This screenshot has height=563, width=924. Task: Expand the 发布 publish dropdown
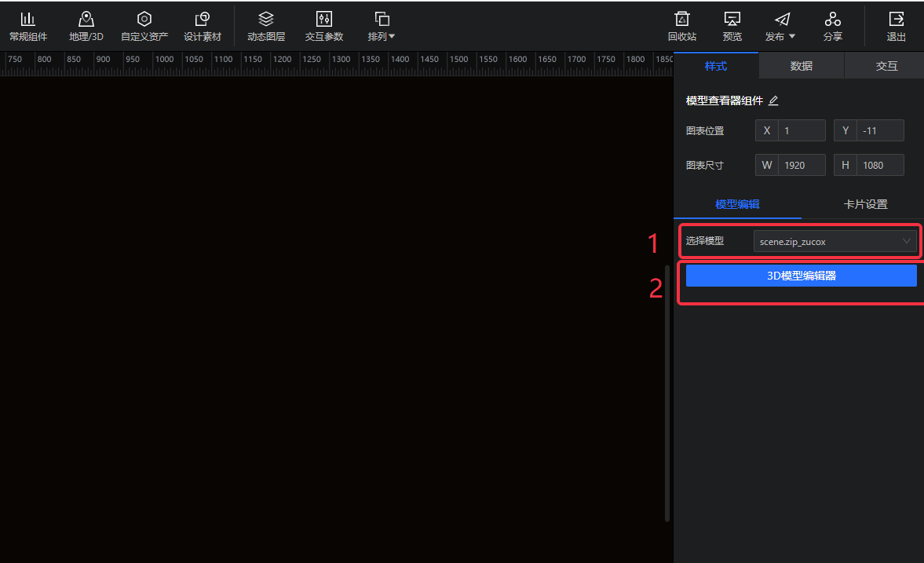(x=781, y=26)
